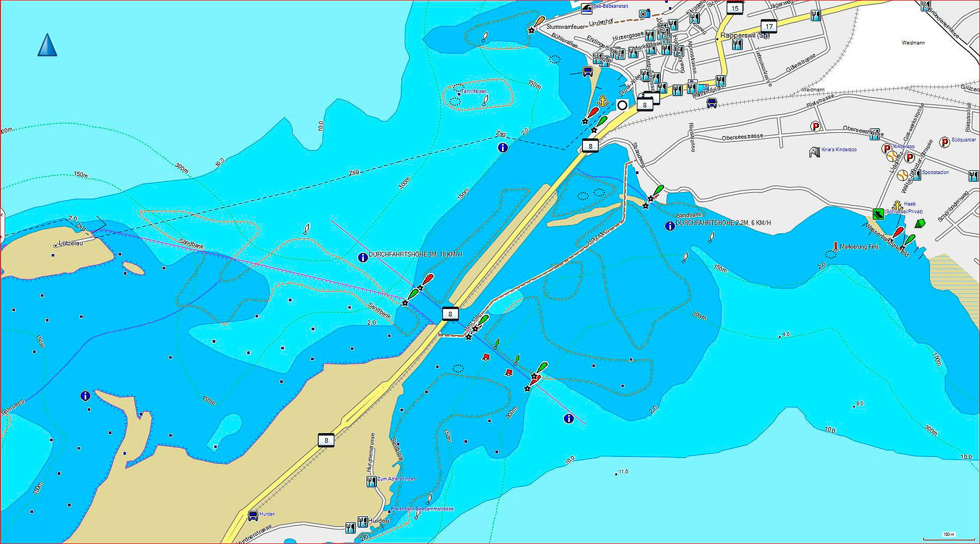The image size is (980, 544).
Task: Click the green pentagon marker east of Haab
Action: point(920,223)
